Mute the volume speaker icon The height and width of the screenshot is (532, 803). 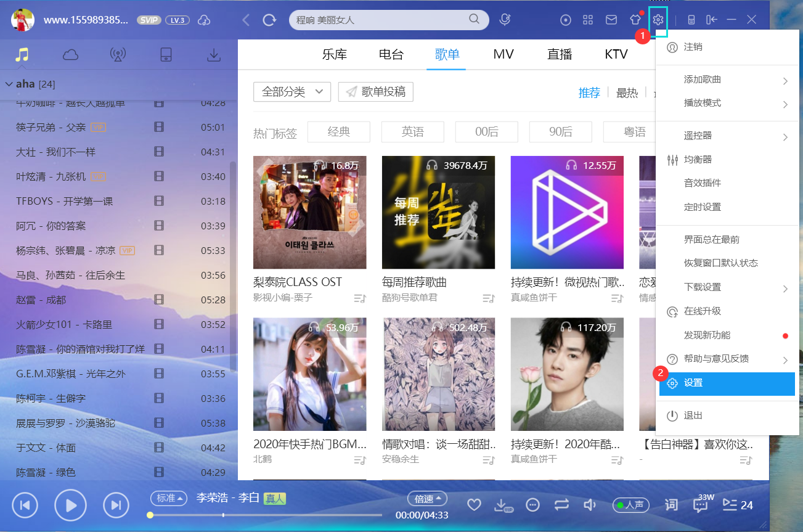click(590, 505)
